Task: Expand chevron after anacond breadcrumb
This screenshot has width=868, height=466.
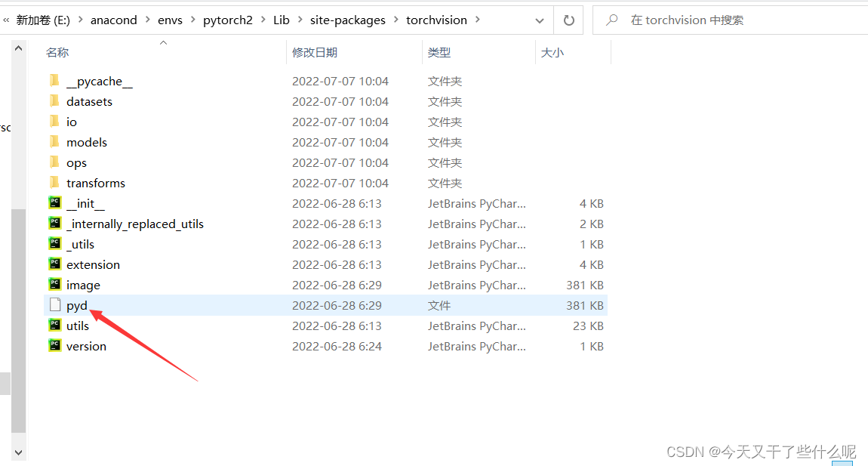Action: click(x=148, y=20)
